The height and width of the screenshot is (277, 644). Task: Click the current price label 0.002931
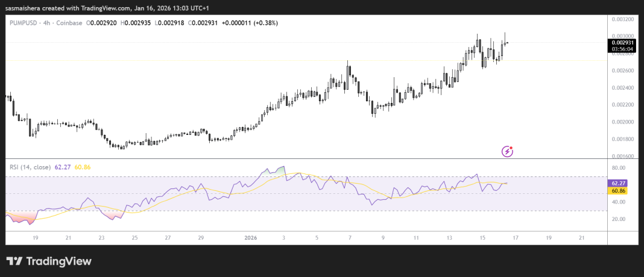click(x=622, y=42)
